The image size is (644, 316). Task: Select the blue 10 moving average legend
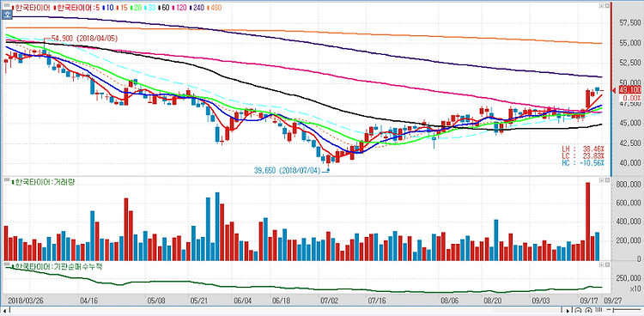(x=109, y=8)
